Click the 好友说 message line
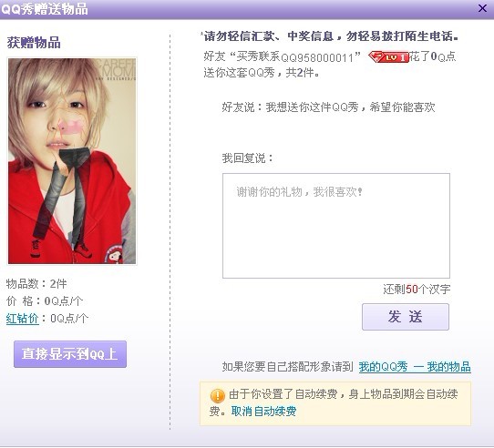494x448 pixels. (328, 107)
